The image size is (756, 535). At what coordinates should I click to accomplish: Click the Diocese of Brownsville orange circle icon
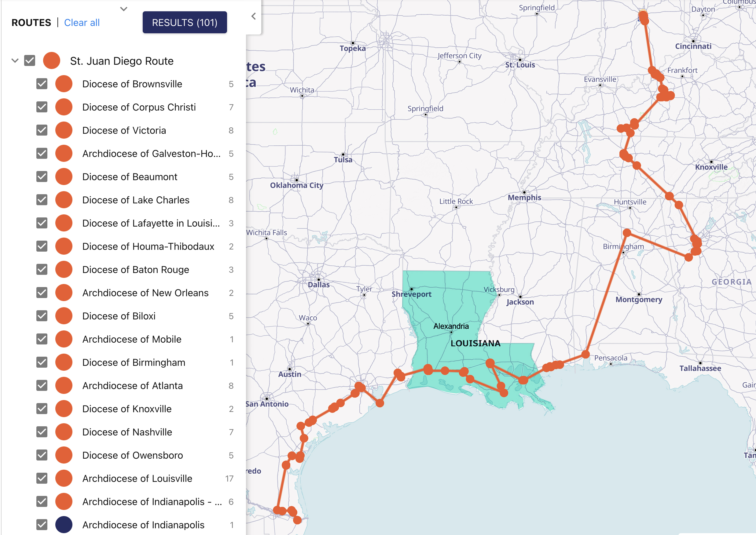tap(64, 84)
